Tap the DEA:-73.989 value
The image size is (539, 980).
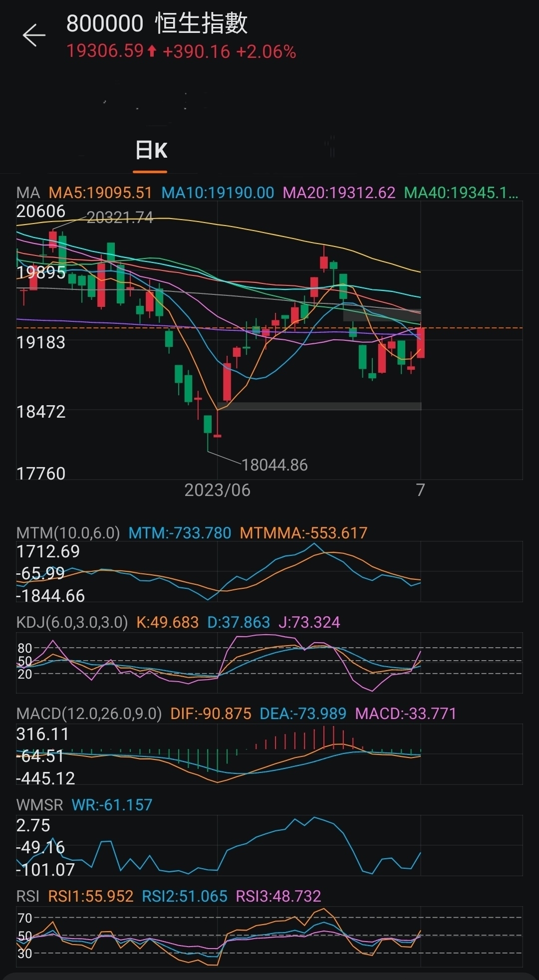coord(303,714)
